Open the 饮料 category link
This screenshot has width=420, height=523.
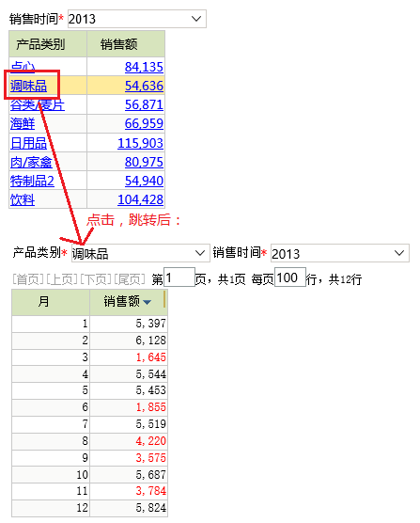[23, 199]
